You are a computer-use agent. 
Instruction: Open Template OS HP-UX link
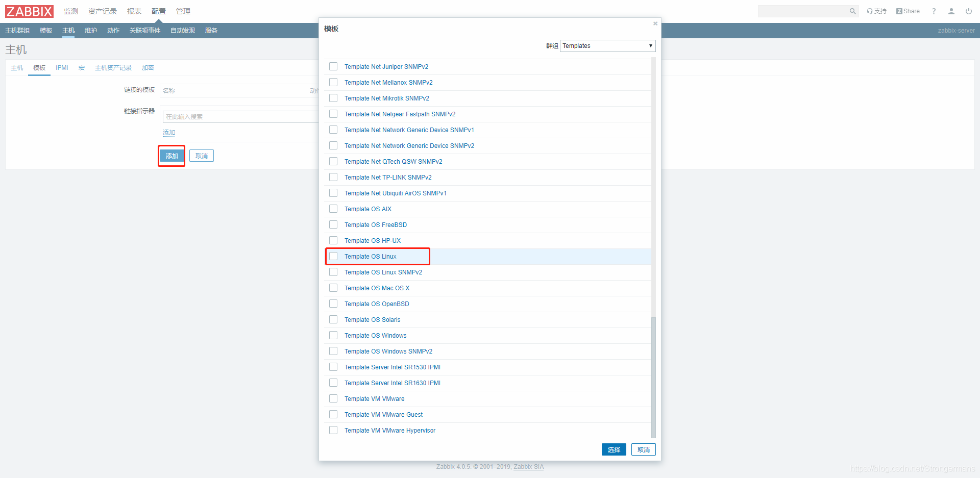click(373, 241)
